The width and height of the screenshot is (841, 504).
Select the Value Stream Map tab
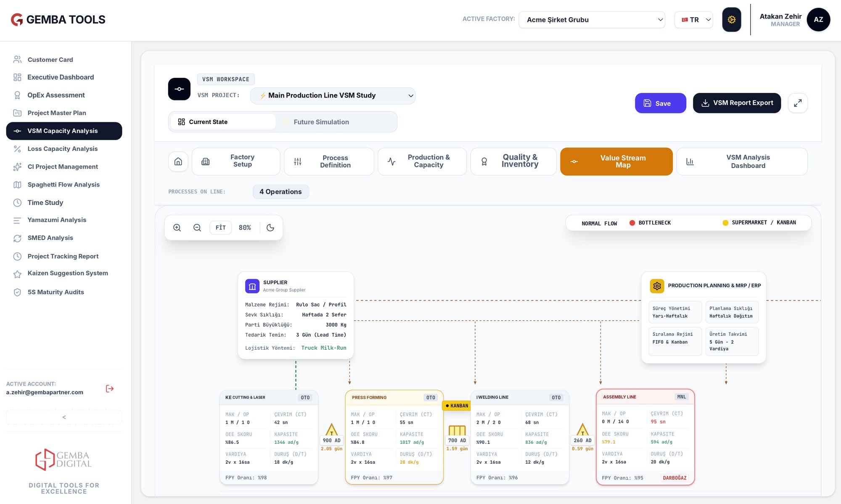(616, 161)
